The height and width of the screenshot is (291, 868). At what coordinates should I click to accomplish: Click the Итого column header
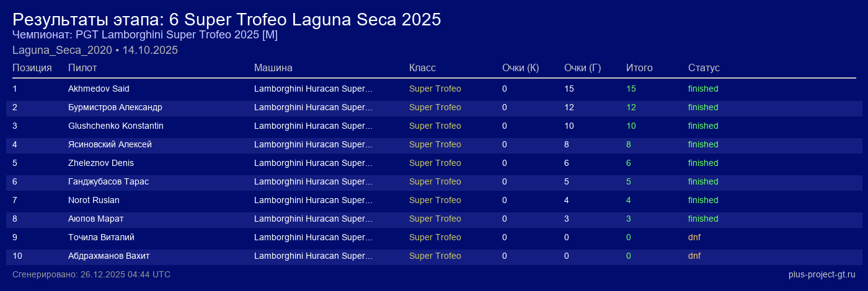[x=639, y=67]
